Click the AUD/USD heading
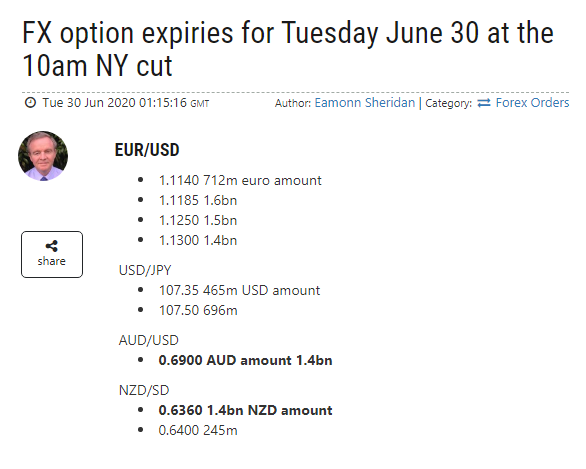The image size is (586, 469). click(149, 340)
